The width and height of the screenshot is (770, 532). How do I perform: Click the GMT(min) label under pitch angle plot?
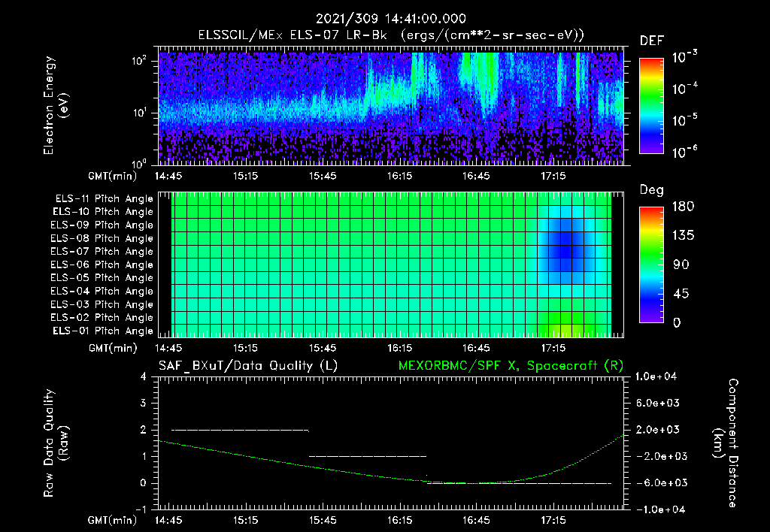(x=113, y=349)
